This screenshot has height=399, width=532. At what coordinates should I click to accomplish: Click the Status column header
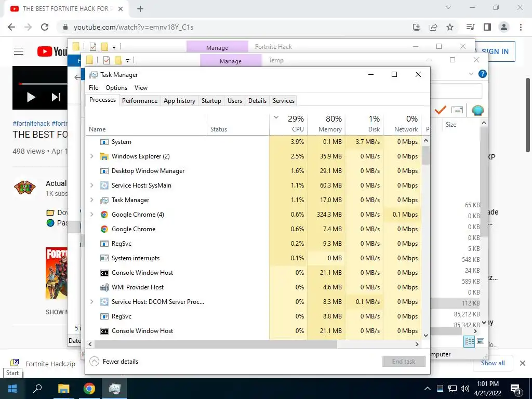[238, 124]
